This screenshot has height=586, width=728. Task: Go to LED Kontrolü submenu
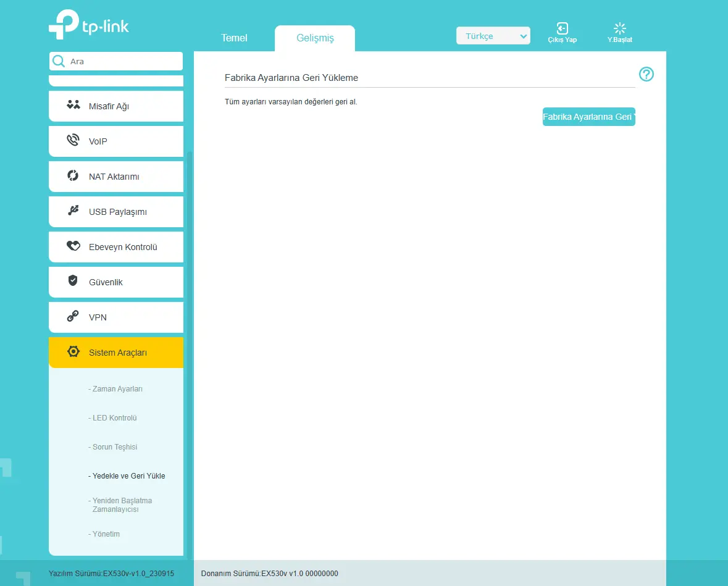point(113,418)
